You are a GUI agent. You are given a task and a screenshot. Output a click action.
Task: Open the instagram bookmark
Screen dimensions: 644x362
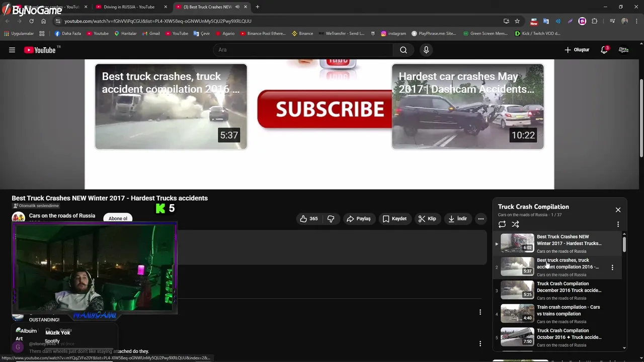point(393,34)
